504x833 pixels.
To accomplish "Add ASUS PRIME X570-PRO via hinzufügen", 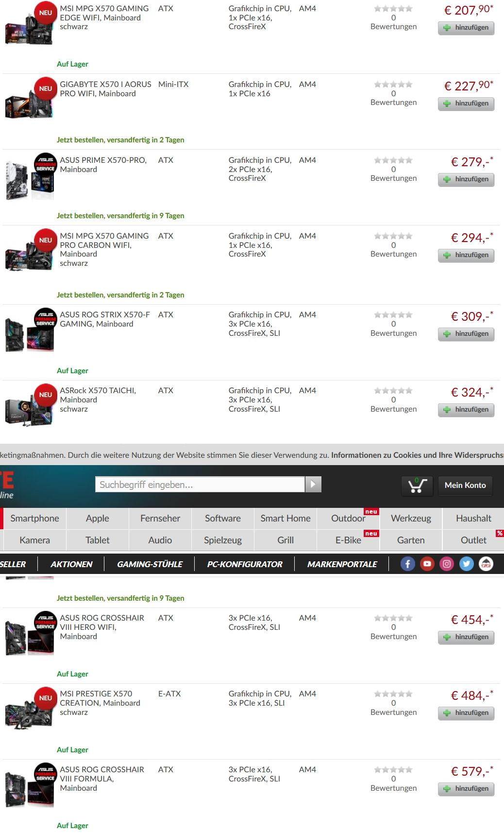I will 466,179.
